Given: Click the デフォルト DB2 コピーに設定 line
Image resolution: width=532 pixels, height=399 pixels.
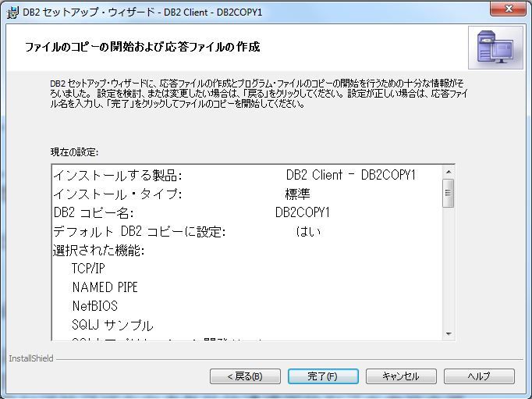Looking at the screenshot, I should point(187,232).
